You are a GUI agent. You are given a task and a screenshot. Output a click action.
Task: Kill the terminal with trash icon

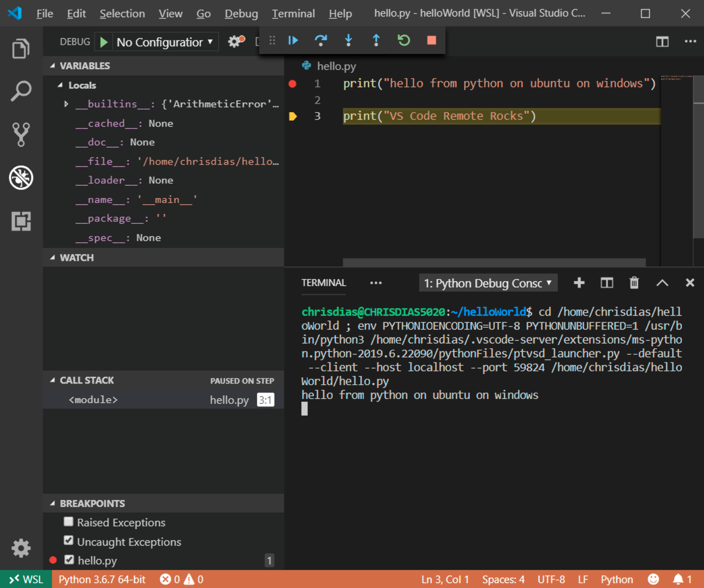[634, 283]
